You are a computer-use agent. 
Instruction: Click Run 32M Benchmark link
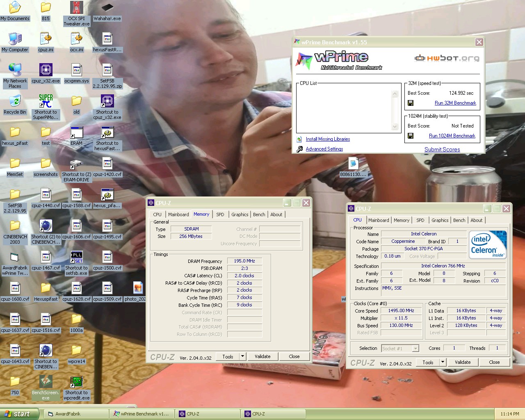[x=455, y=103]
